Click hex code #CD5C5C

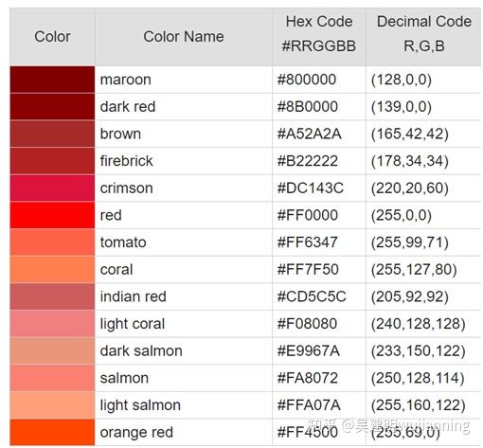[x=312, y=296]
